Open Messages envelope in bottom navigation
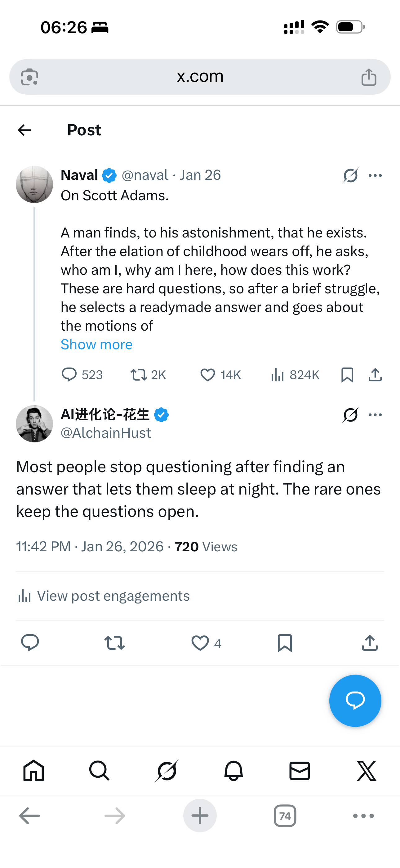Viewport: 400px width, 868px height. (x=299, y=771)
